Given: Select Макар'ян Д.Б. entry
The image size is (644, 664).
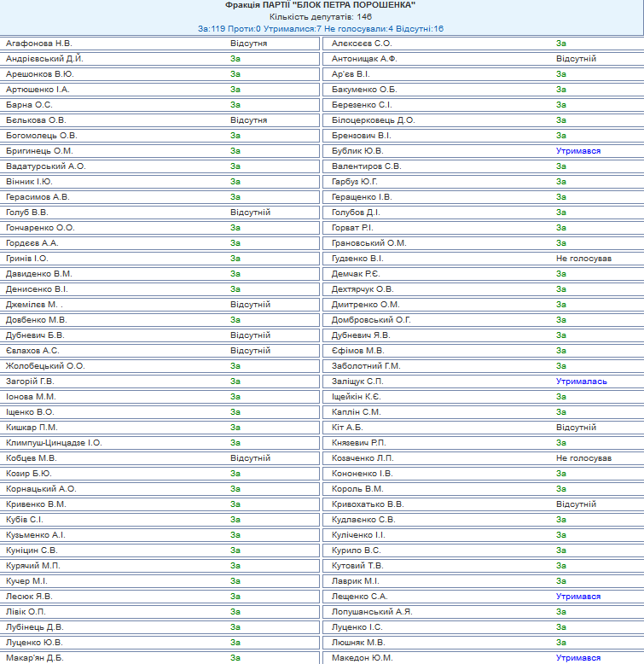Looking at the screenshot, I should [35, 658].
